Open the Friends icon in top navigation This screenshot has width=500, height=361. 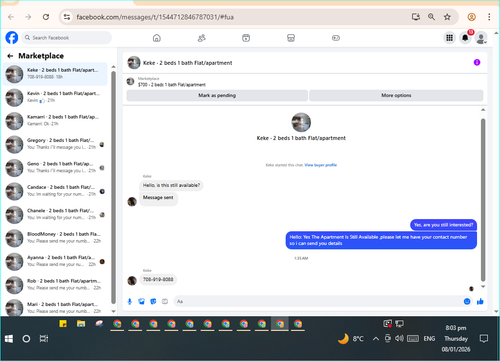(x=201, y=38)
